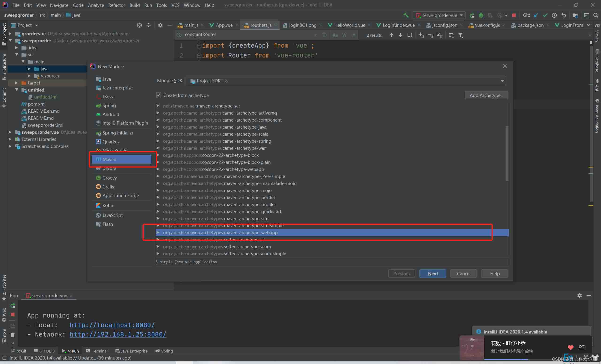Click Add Selection for Next Occurrence icon
The image size is (601, 364).
coord(421,35)
